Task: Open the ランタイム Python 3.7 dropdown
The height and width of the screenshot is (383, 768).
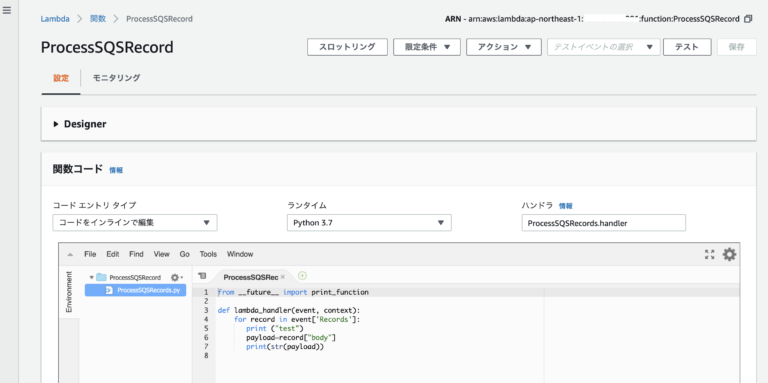Action: point(369,223)
